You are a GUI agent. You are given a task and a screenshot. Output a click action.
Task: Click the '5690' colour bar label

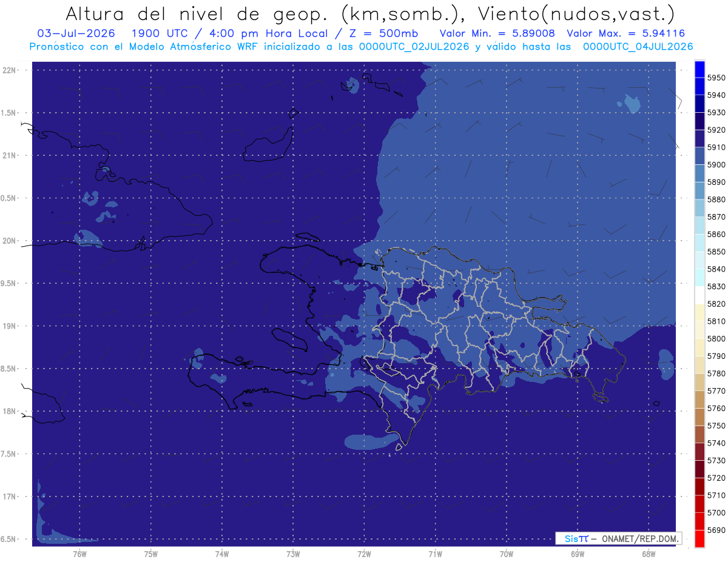(716, 530)
